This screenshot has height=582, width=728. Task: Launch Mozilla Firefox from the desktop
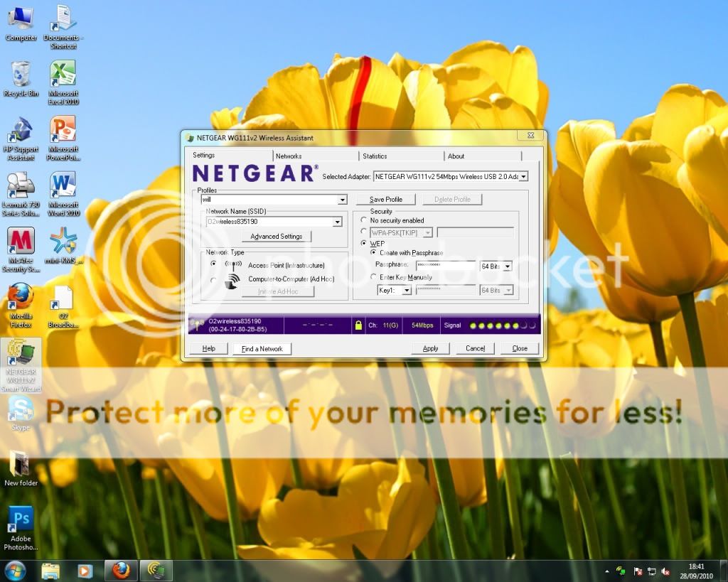pos(21,306)
